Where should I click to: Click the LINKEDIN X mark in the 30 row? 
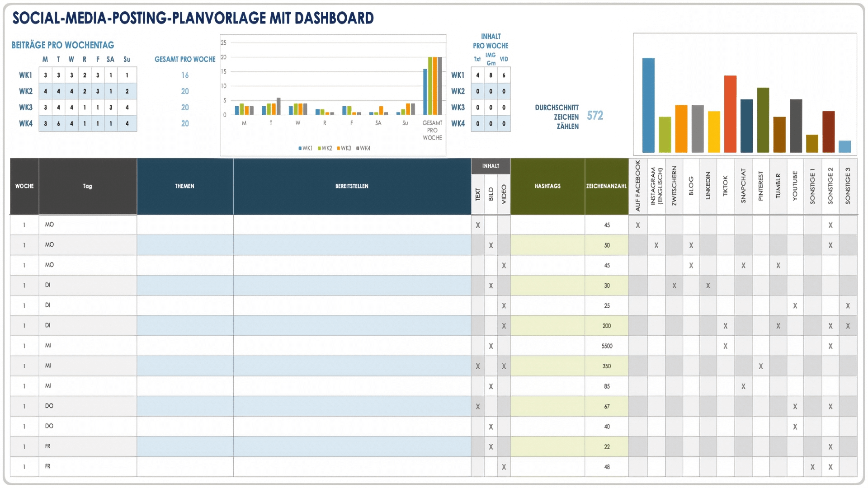708,286
